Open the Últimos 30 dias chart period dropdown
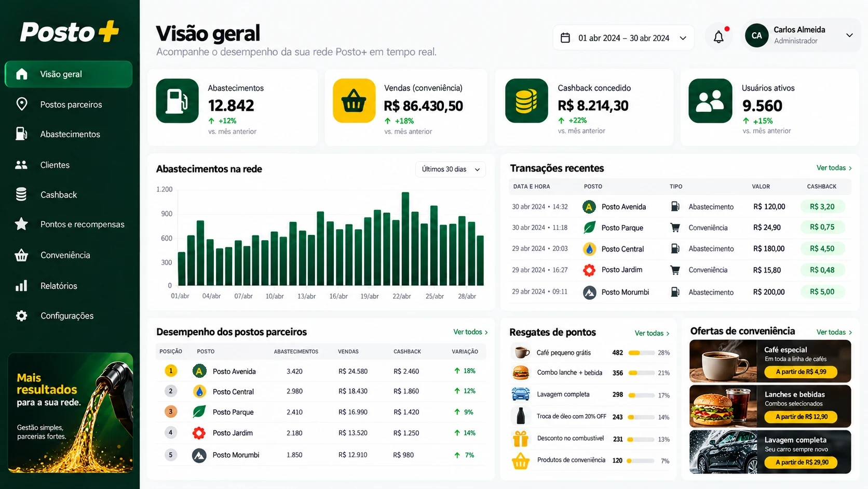 click(x=451, y=169)
